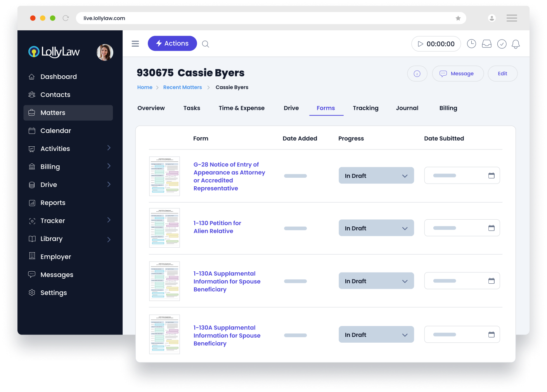Click the inbox tray icon
547x392 pixels.
click(486, 44)
